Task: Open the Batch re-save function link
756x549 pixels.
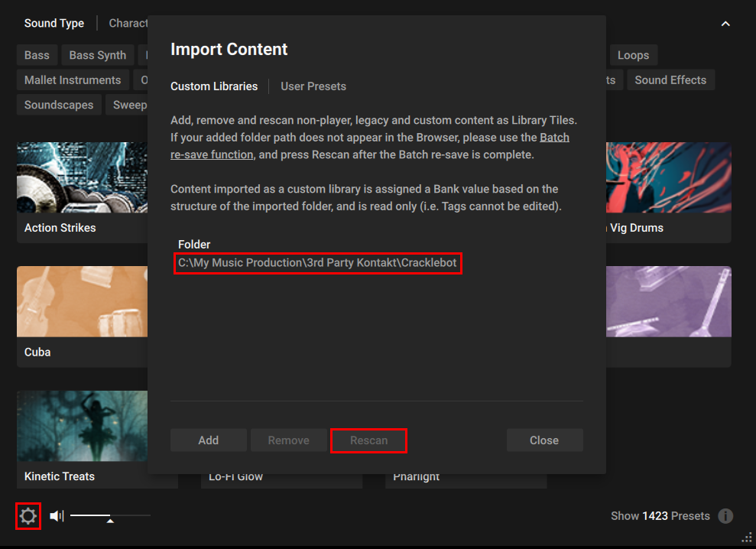Action: [x=554, y=138]
